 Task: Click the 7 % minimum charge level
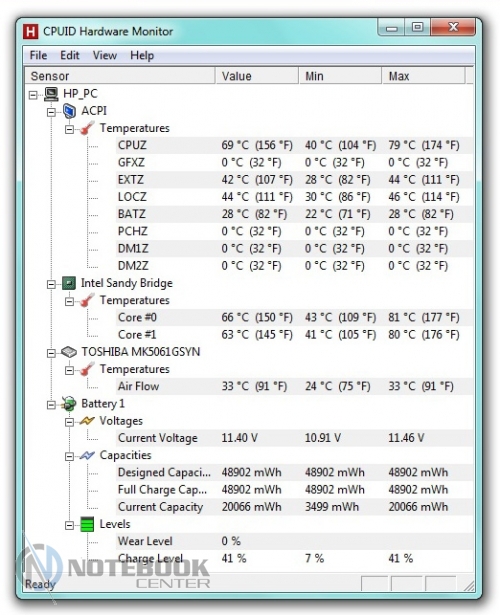[x=315, y=559]
